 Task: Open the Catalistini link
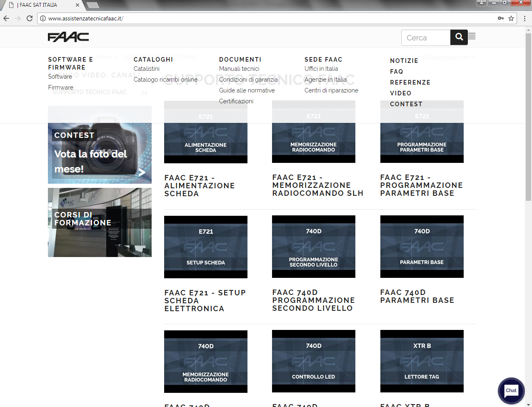(x=146, y=69)
